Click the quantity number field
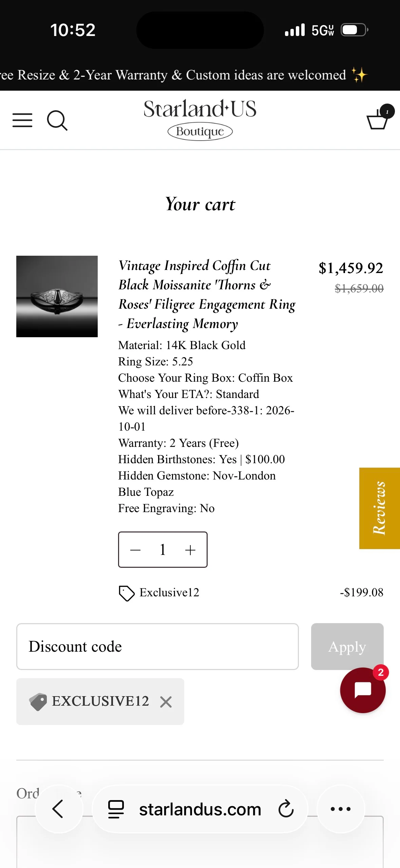400x868 pixels. click(x=163, y=550)
